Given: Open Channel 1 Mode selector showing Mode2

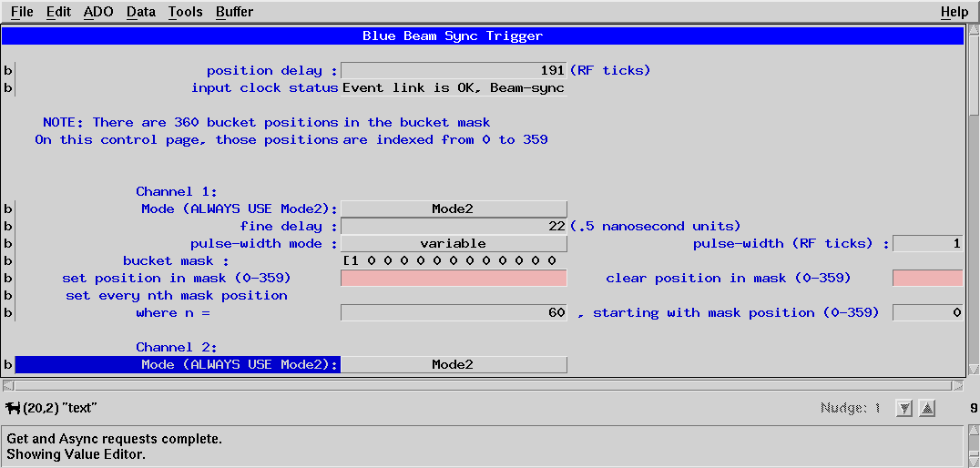Looking at the screenshot, I should click(454, 209).
